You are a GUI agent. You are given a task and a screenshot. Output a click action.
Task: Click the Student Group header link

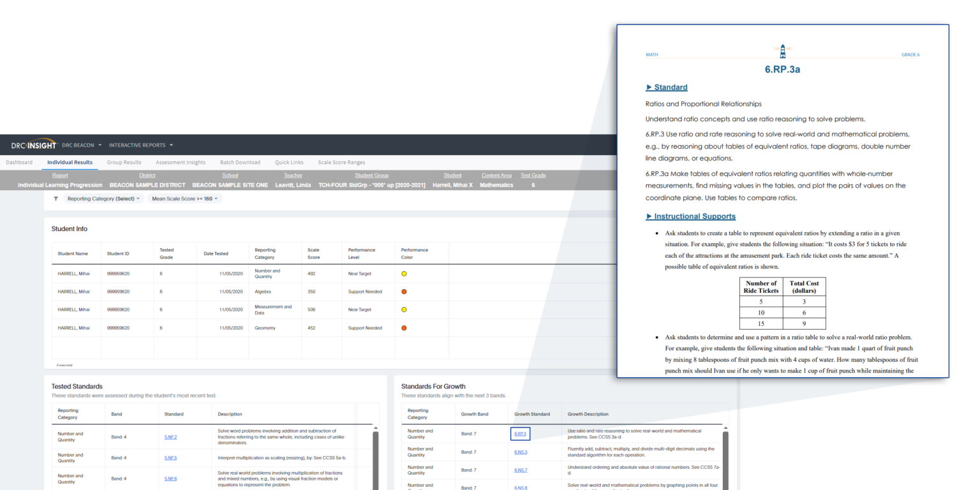[x=371, y=175]
